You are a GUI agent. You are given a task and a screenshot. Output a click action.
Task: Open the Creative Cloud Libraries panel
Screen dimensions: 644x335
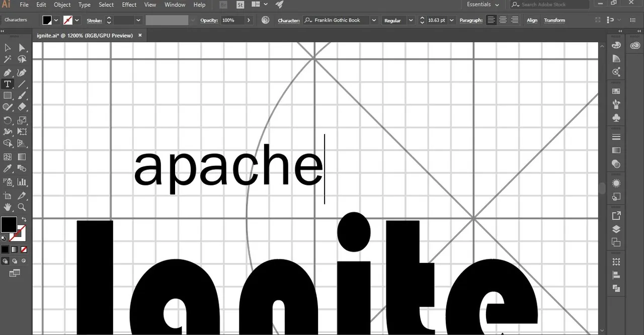[x=635, y=45]
